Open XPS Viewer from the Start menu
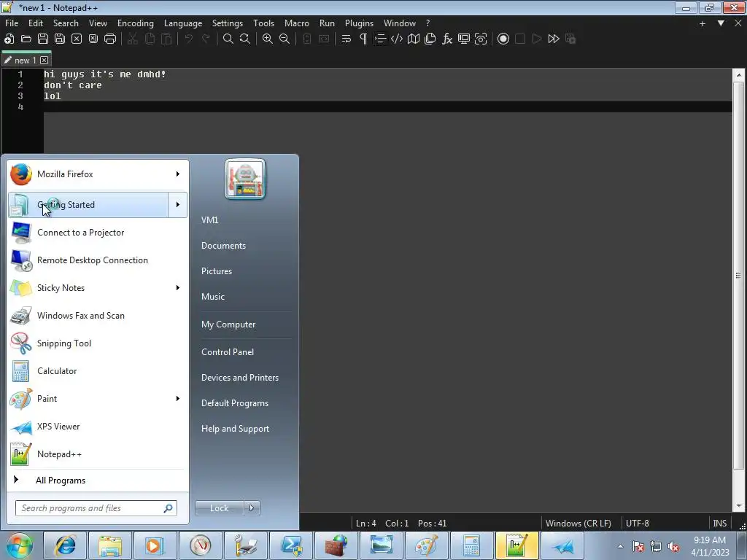 [x=97, y=427]
